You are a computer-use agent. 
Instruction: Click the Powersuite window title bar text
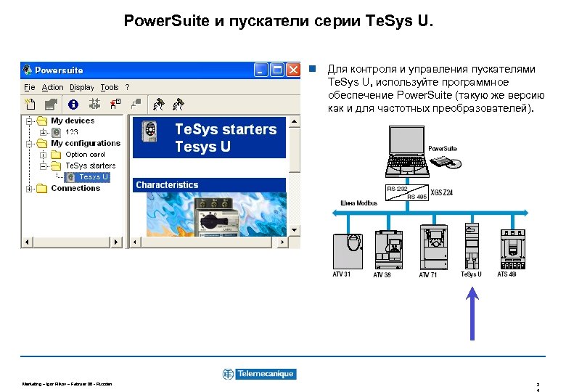[x=59, y=70]
